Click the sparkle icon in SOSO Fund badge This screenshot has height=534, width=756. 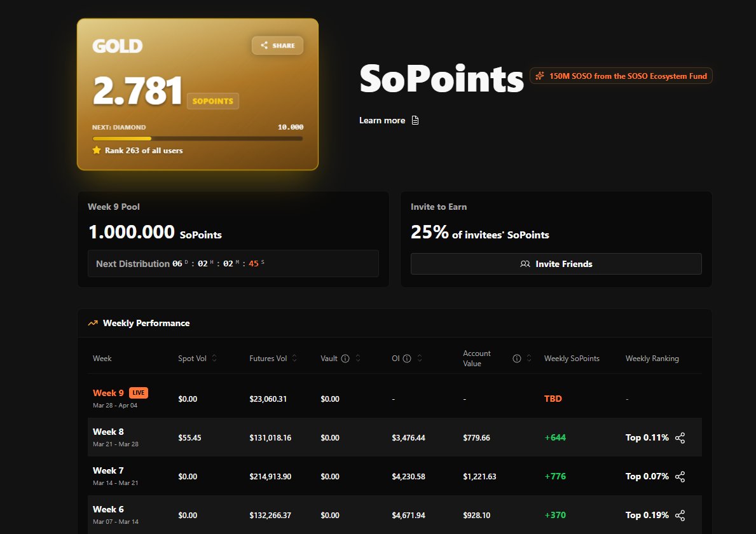pos(540,76)
